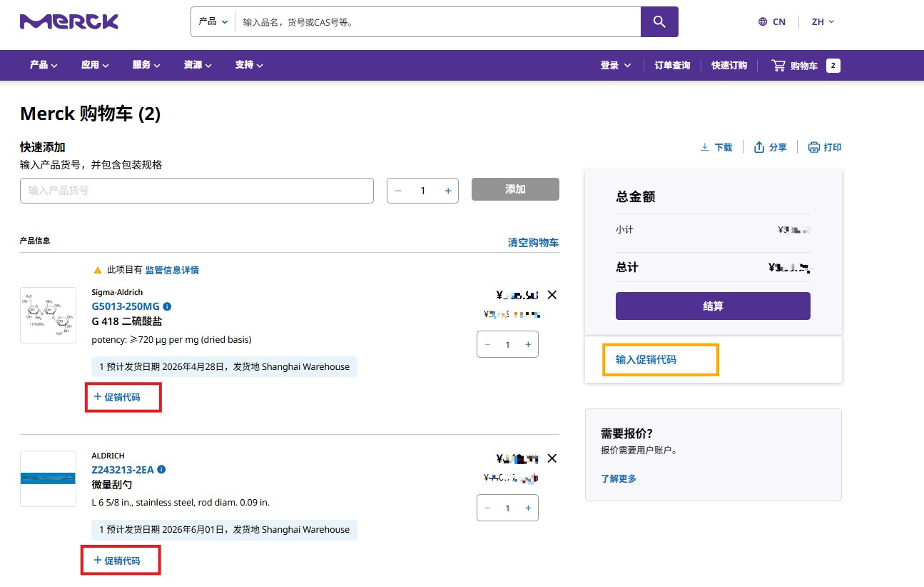Click the 下载 download text link
The height and width of the screenshot is (587, 924).
click(724, 147)
